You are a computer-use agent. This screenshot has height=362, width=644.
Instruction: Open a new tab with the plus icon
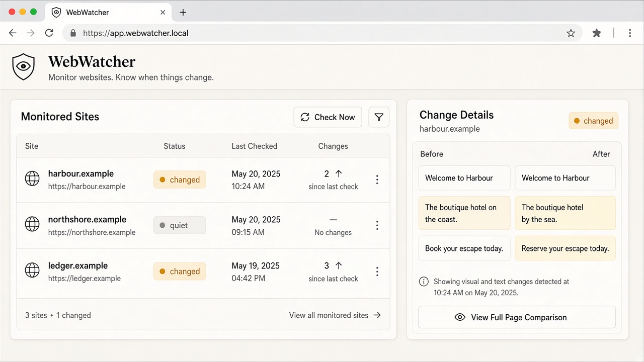[183, 12]
